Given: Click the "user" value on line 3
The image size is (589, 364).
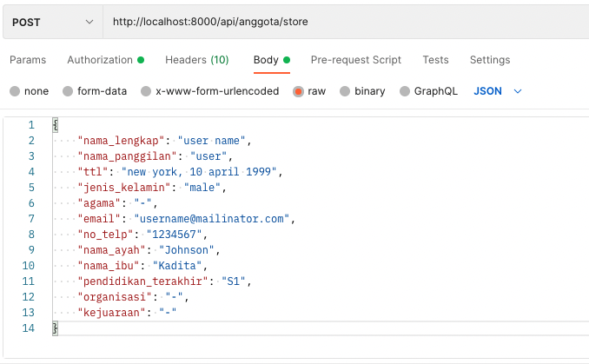Looking at the screenshot, I should (x=208, y=156).
